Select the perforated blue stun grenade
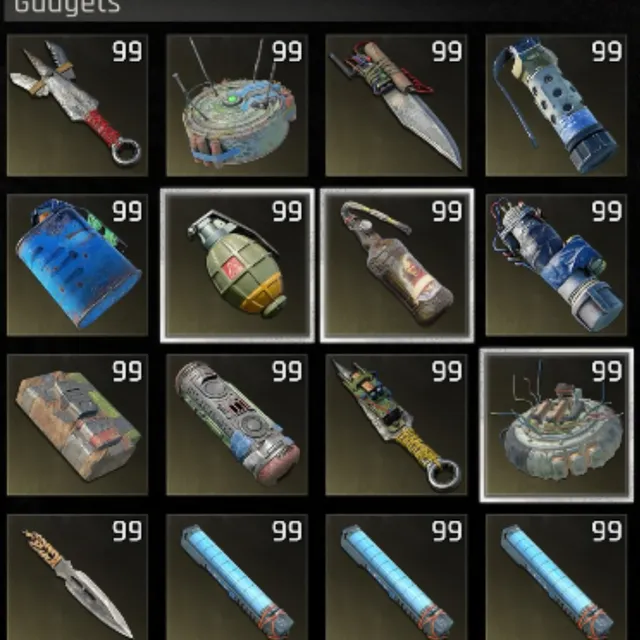Screen dimensions: 640x640 coord(556,105)
